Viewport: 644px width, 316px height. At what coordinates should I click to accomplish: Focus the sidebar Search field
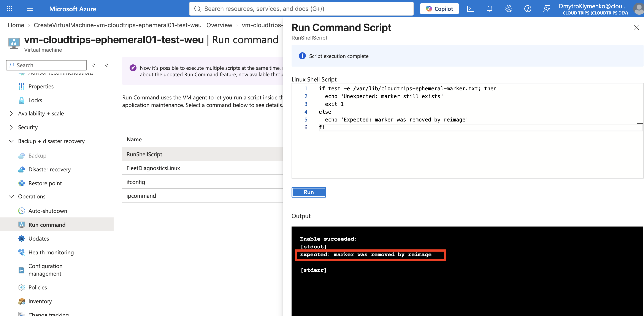coord(46,65)
